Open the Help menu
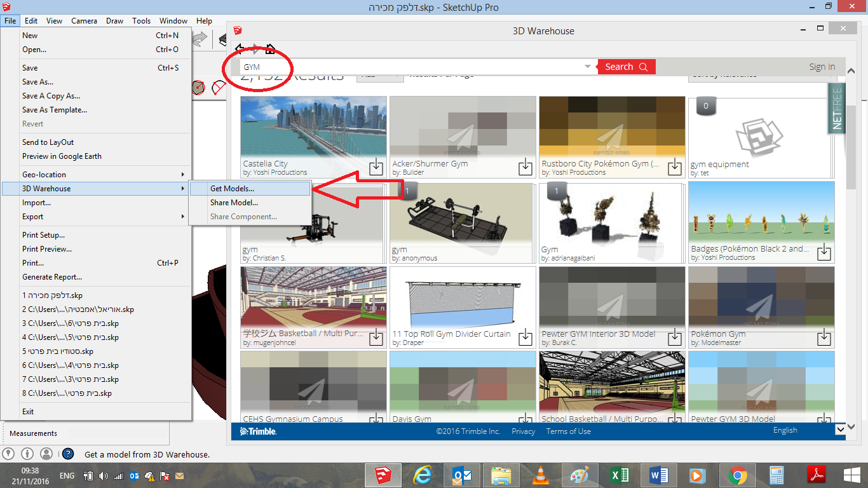Image resolution: width=868 pixels, height=488 pixels. [x=204, y=21]
